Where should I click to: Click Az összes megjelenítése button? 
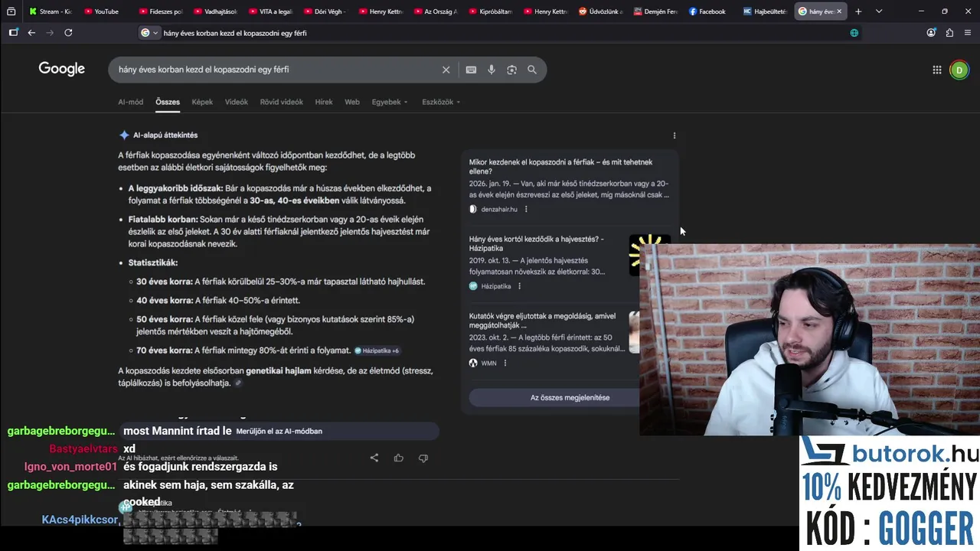tap(570, 397)
